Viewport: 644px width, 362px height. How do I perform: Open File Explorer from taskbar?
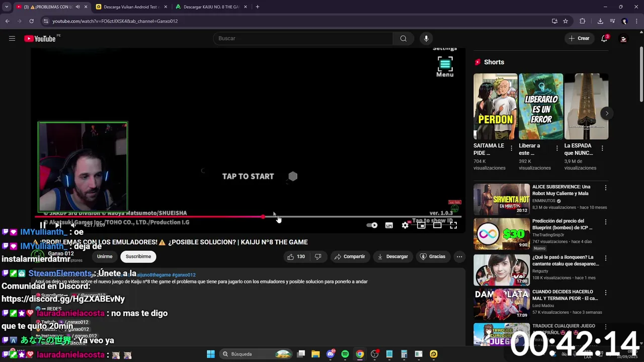click(x=315, y=354)
